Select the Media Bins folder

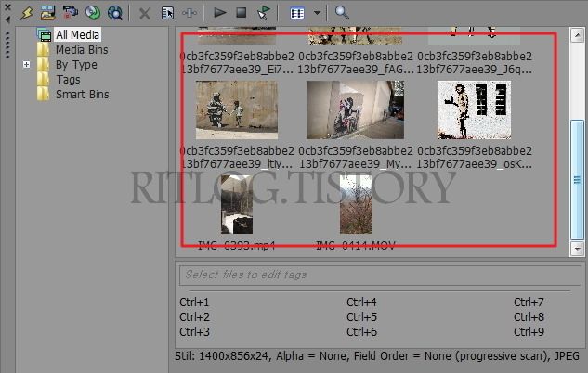[x=82, y=50]
